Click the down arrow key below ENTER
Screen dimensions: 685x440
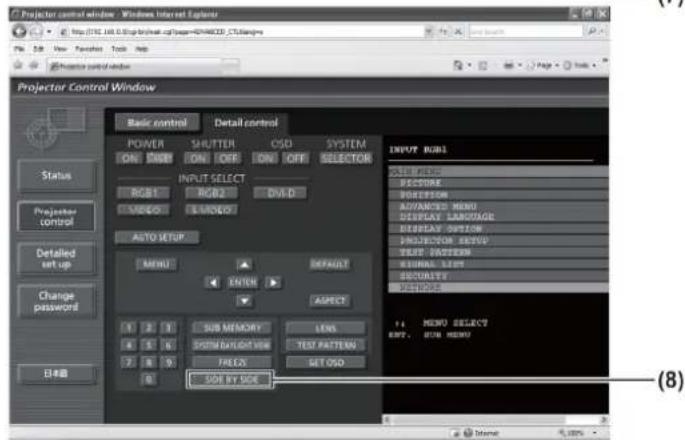[x=244, y=301]
